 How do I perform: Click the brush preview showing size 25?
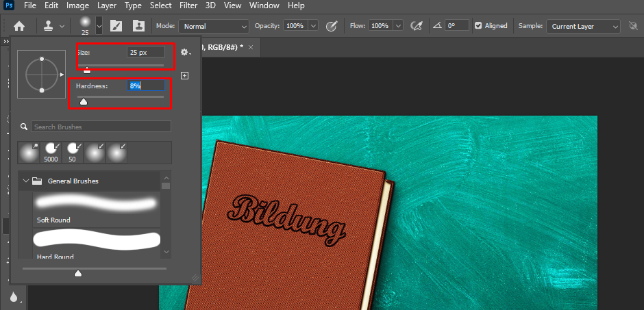tap(85, 26)
